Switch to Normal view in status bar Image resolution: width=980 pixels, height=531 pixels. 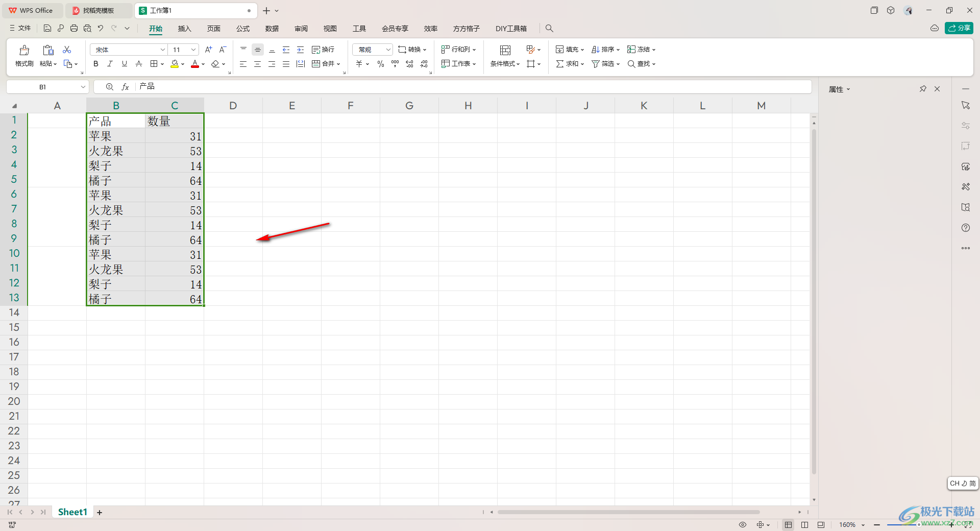pos(789,525)
